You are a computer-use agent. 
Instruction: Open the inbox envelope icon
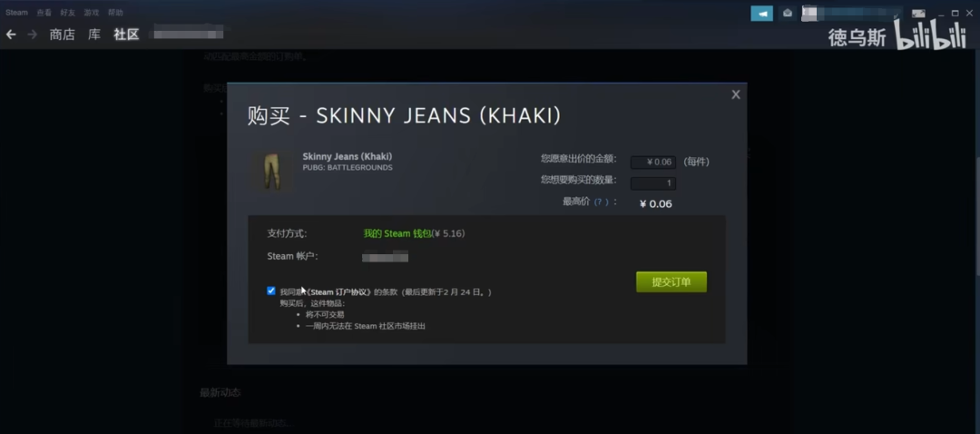788,13
